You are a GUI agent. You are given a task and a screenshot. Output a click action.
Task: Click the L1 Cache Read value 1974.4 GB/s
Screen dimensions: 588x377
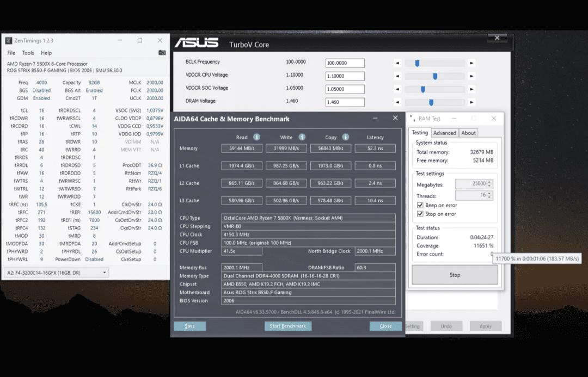tap(242, 165)
